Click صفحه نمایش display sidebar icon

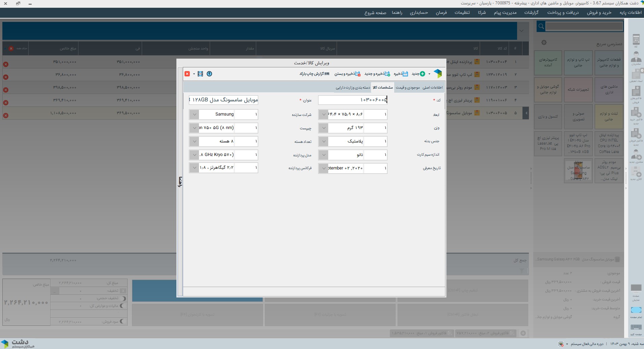point(636,293)
